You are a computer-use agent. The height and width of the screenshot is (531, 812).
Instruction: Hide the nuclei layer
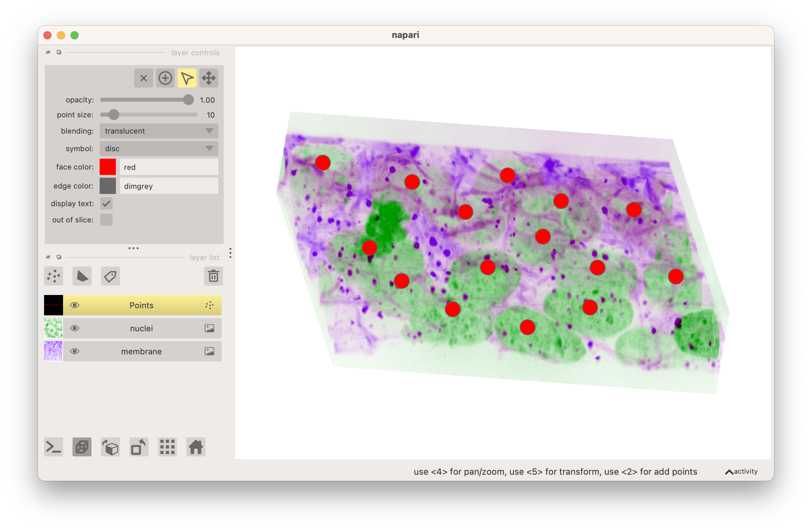point(75,328)
